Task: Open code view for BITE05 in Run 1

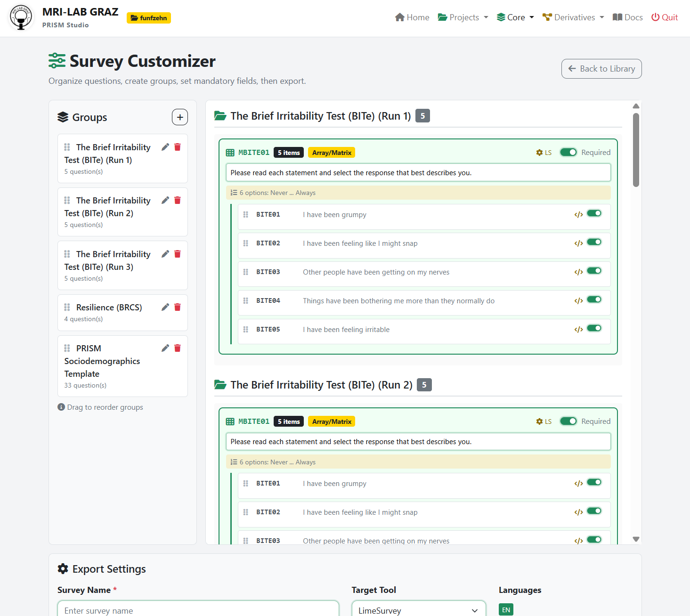Action: point(578,330)
